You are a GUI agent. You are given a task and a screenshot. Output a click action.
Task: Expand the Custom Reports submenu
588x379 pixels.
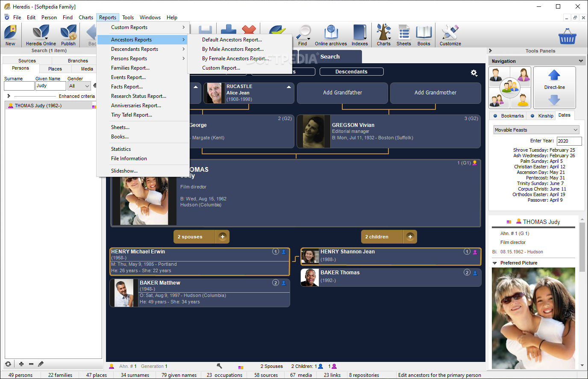tap(144, 27)
